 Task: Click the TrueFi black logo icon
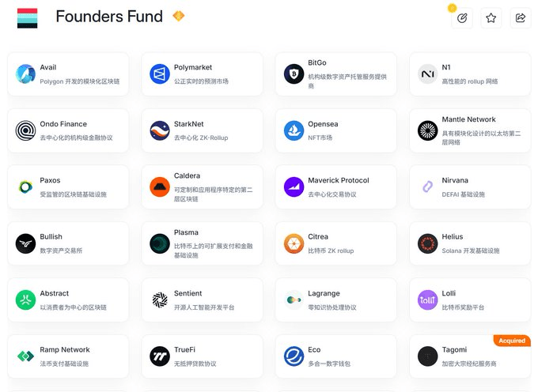pyautogui.click(x=160, y=356)
